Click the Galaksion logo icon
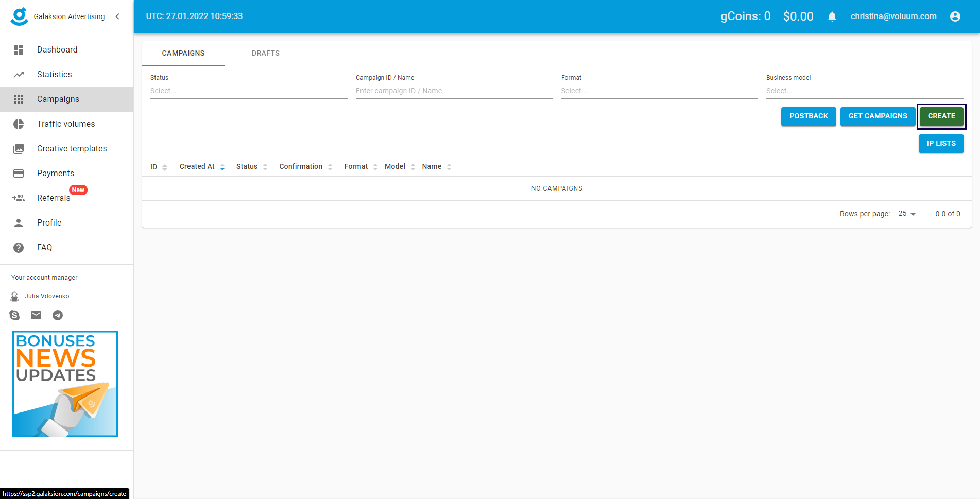The width and height of the screenshot is (980, 499). pos(20,16)
